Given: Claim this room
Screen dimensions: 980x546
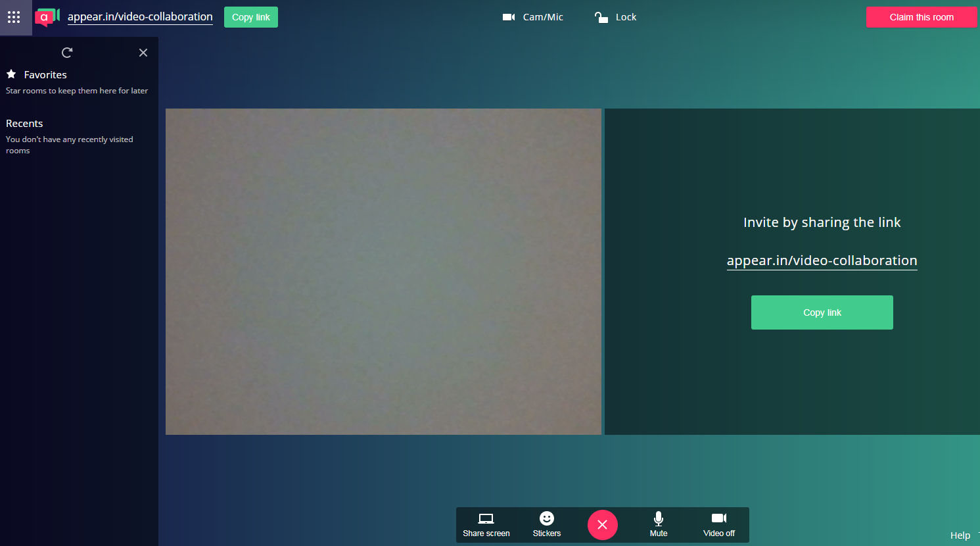Looking at the screenshot, I should (x=922, y=17).
